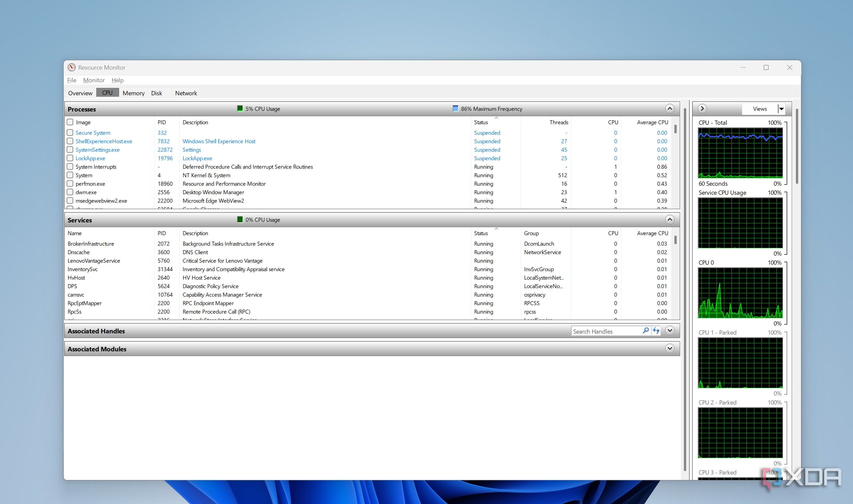Screen dimensions: 853x504
Task: Click the Views button
Action: tap(760, 109)
